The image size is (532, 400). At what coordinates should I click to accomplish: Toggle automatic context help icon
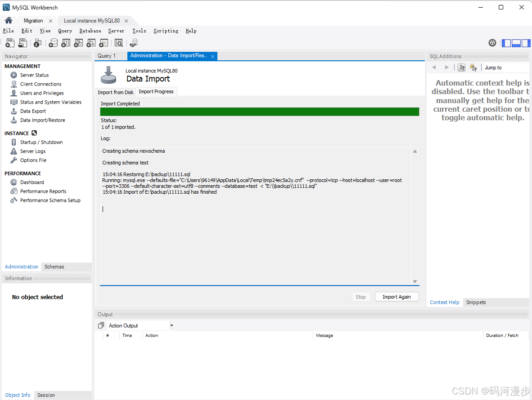pyautogui.click(x=473, y=68)
